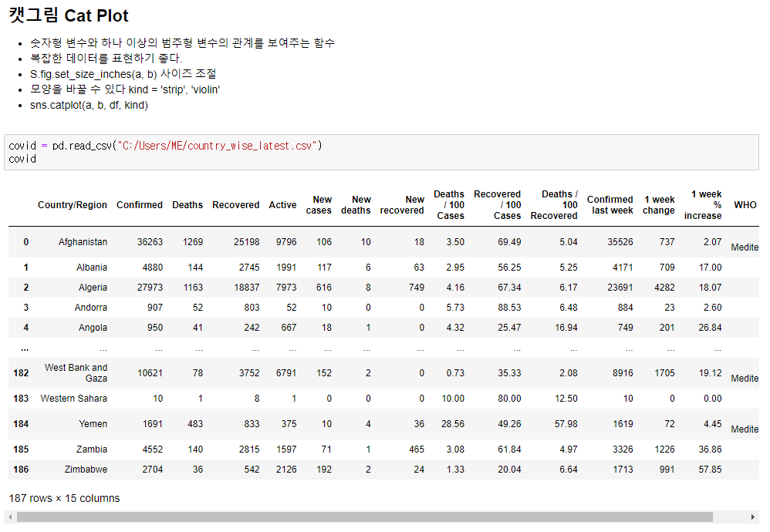Click the 'Deaths / 100 Cases' column header
770x532 pixels.
point(449,204)
